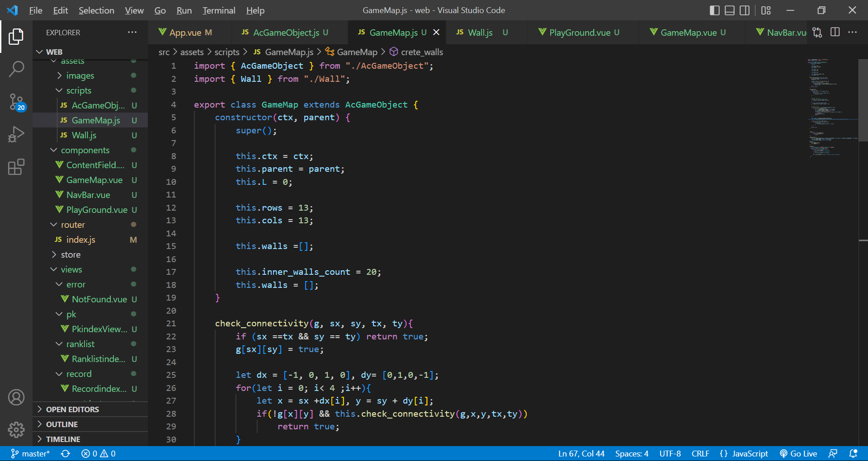Click UTF-8 encoding selector
Screen dimensions: 868x461
pyautogui.click(x=670, y=454)
